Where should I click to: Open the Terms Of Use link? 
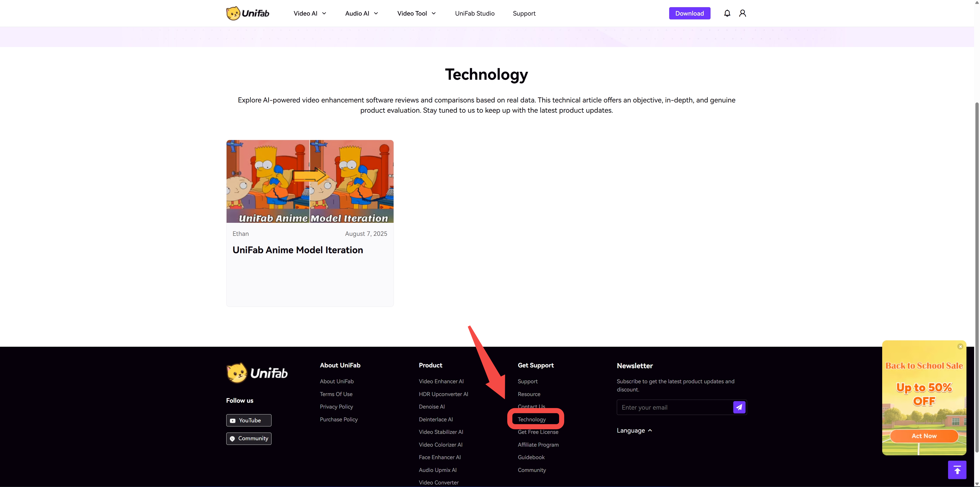336,394
